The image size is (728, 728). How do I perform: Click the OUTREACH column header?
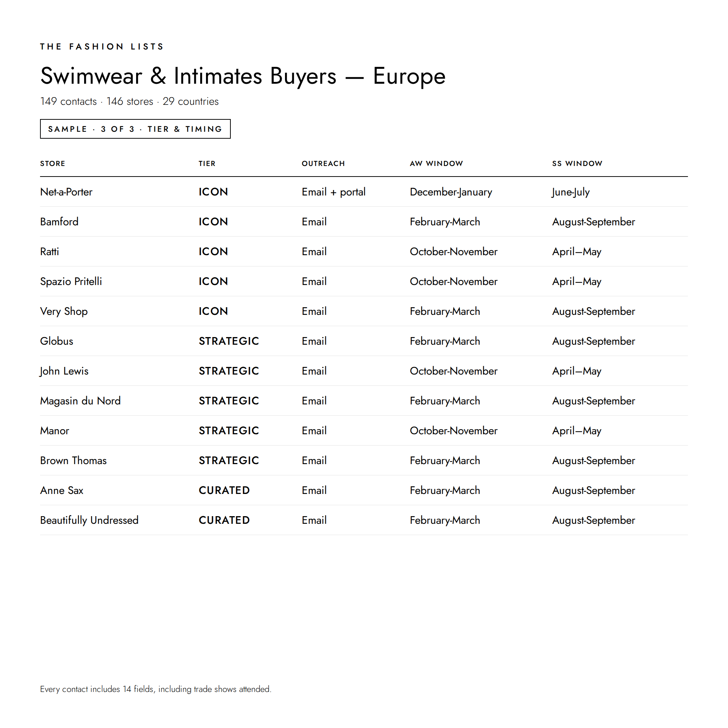point(323,163)
